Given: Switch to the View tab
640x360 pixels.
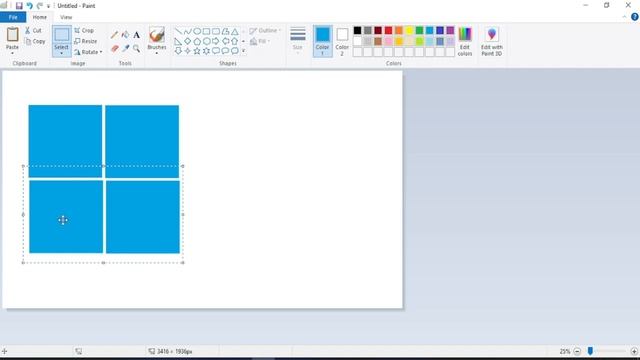Looking at the screenshot, I should pyautogui.click(x=66, y=17).
